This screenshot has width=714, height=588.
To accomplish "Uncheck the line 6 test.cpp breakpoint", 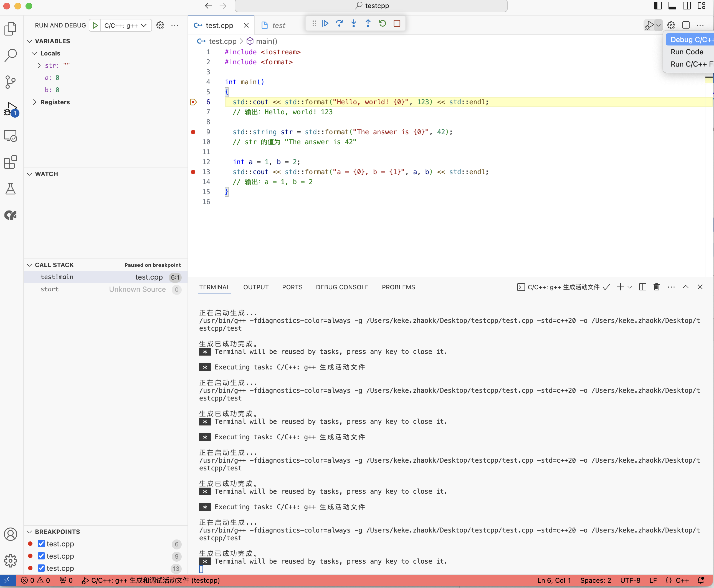I will pyautogui.click(x=41, y=544).
